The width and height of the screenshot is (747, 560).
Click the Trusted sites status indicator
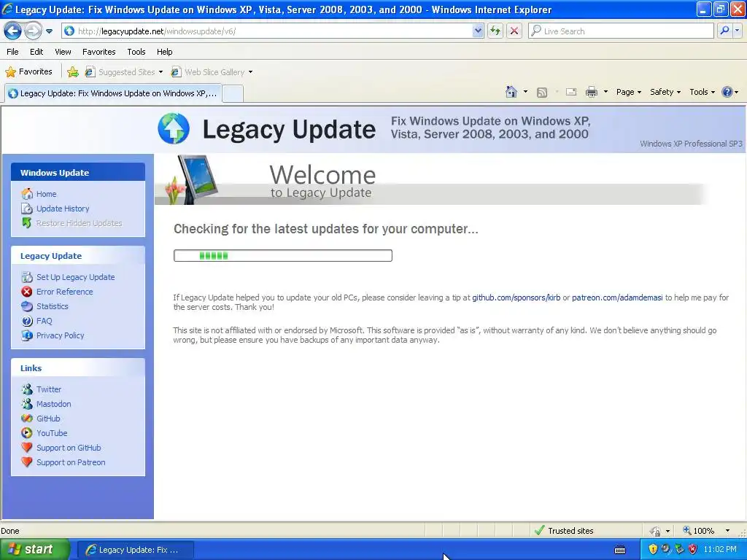[565, 531]
